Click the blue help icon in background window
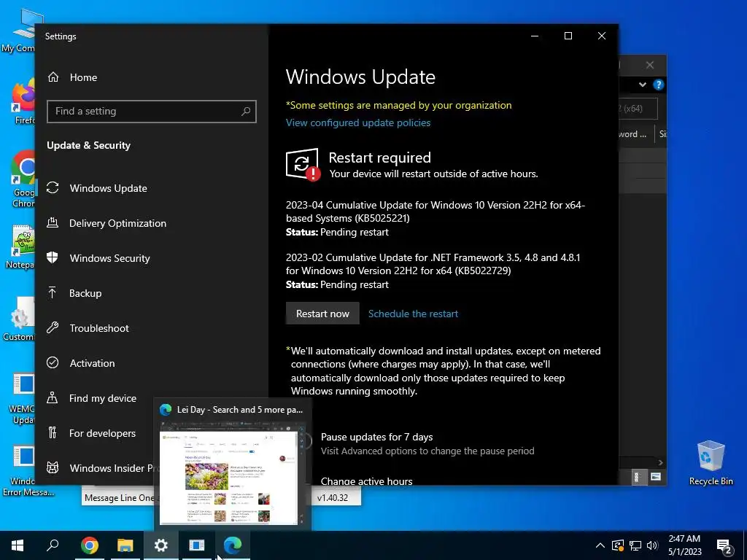 [659, 85]
